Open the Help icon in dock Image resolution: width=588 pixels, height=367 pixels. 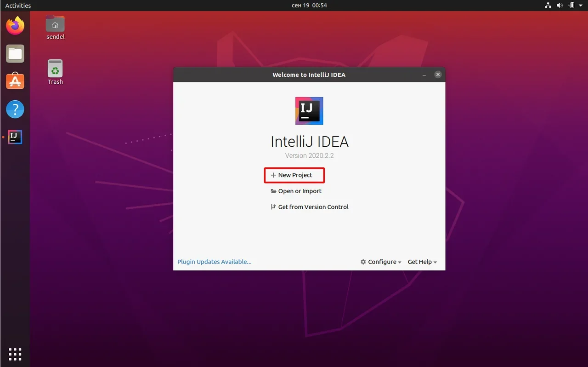tap(15, 109)
